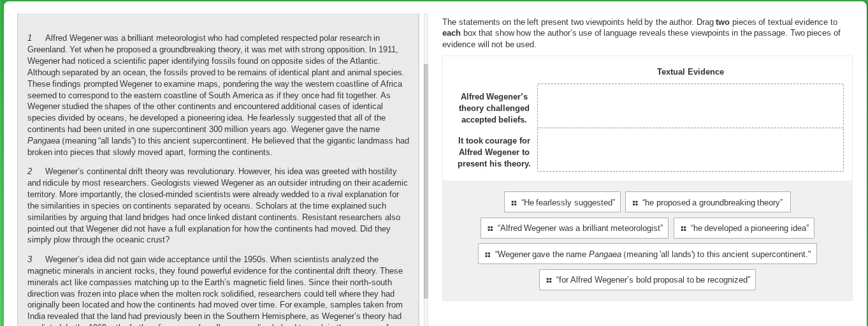Screen dimensions: 868x326
Task: Click the "It took courage for Alfred Wegener" label
Action: 494,152
